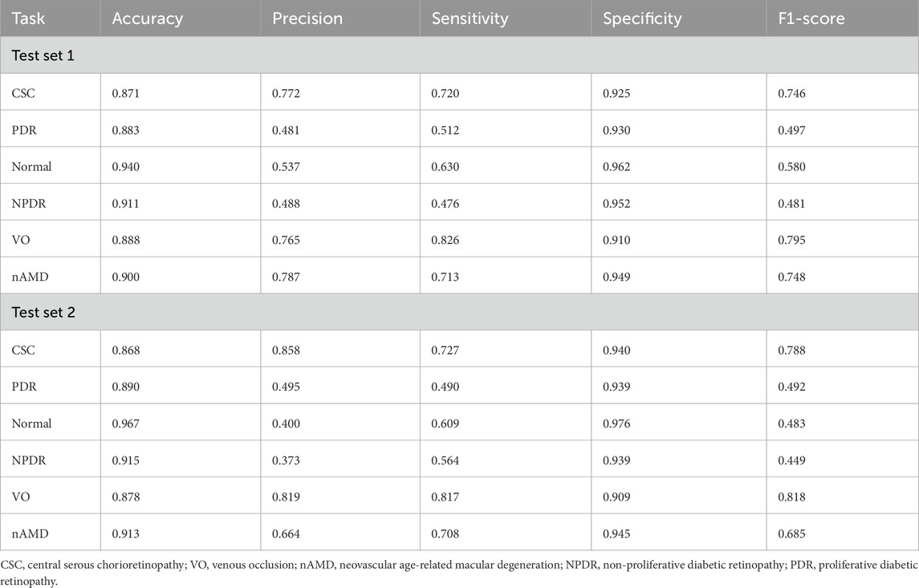Click the Accuracy column header

(x=147, y=18)
